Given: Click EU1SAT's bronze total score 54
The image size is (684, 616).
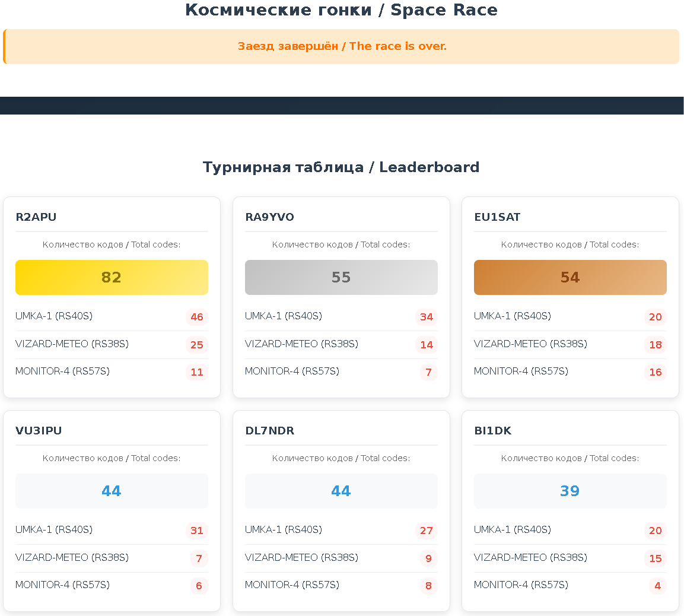Looking at the screenshot, I should 570,277.
